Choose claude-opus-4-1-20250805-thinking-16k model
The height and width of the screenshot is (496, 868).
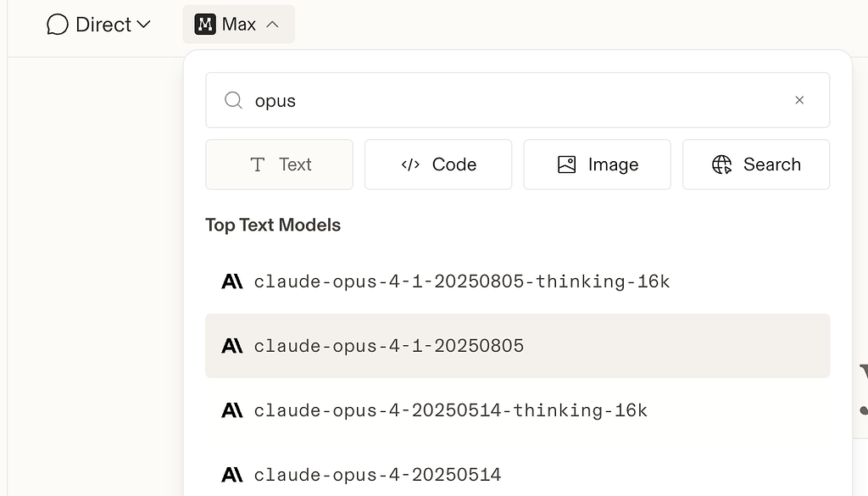coord(518,281)
